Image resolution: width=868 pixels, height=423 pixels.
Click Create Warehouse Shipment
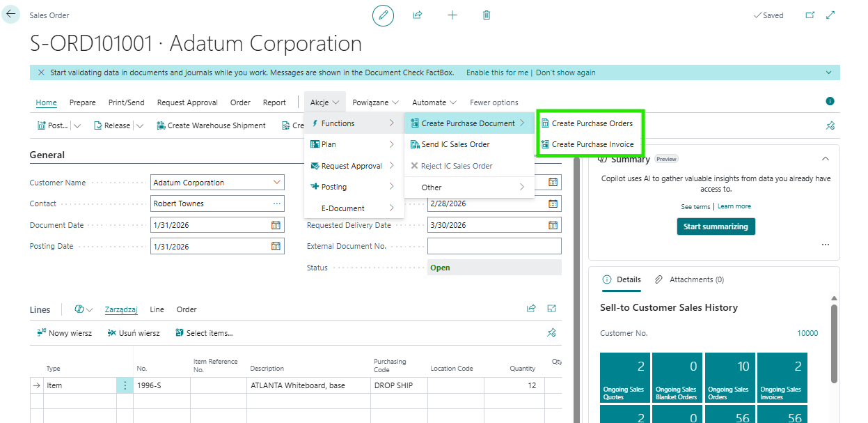point(211,125)
